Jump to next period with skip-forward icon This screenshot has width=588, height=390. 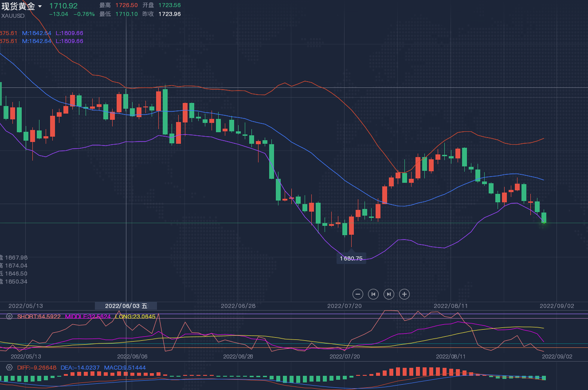tap(388, 294)
